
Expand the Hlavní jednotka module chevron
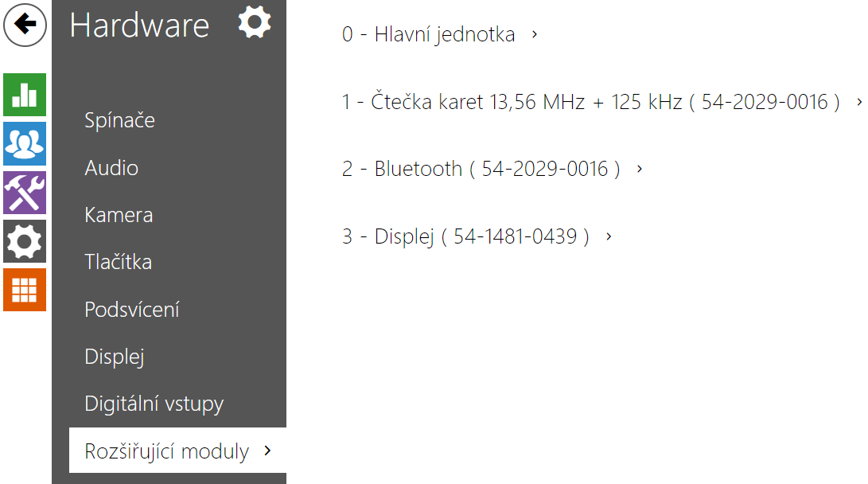535,34
